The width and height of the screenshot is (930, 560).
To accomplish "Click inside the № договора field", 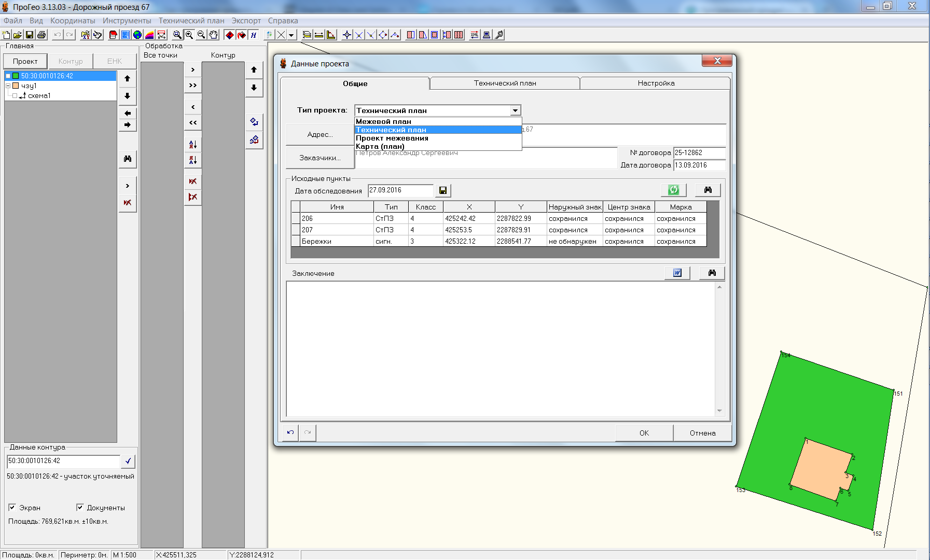I will (x=699, y=152).
